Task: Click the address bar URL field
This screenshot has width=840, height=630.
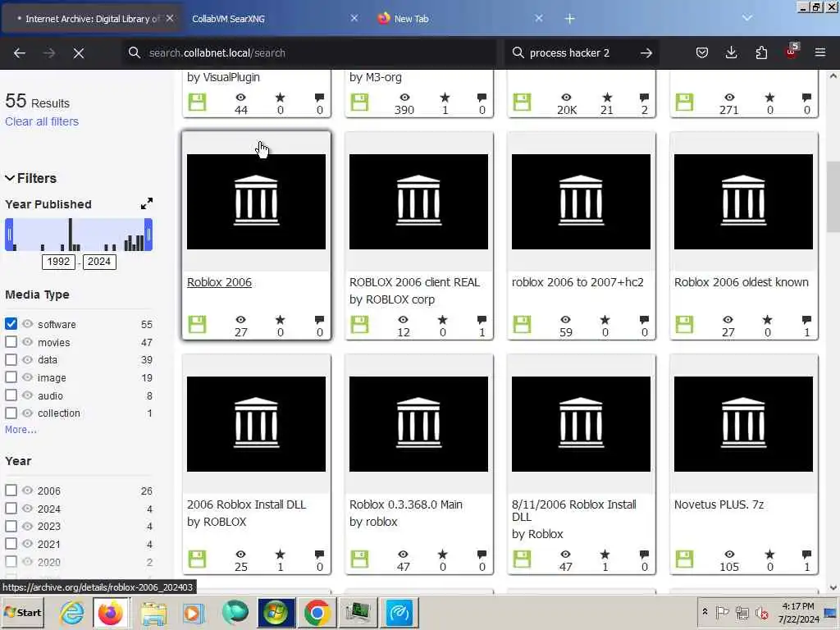Action: 308,53
